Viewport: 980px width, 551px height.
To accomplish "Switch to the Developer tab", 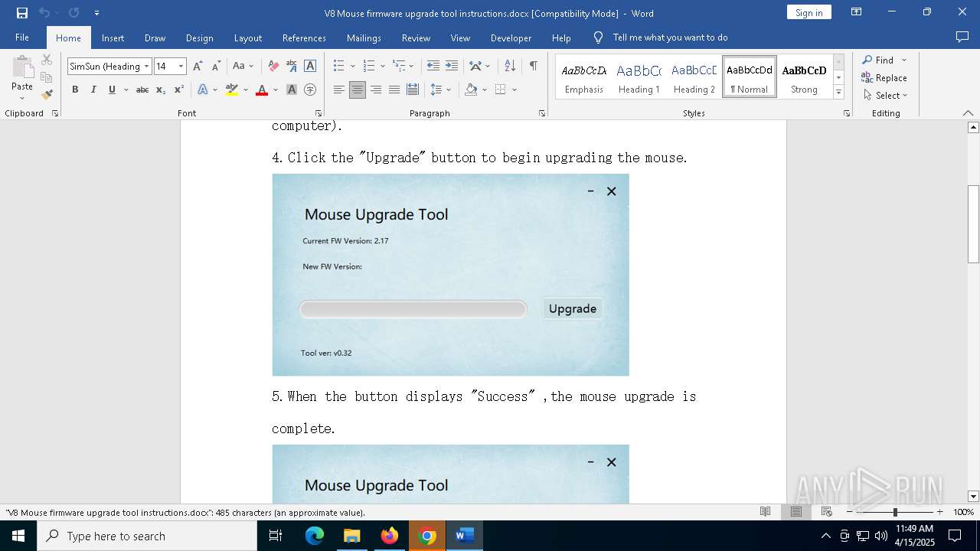I will click(511, 37).
